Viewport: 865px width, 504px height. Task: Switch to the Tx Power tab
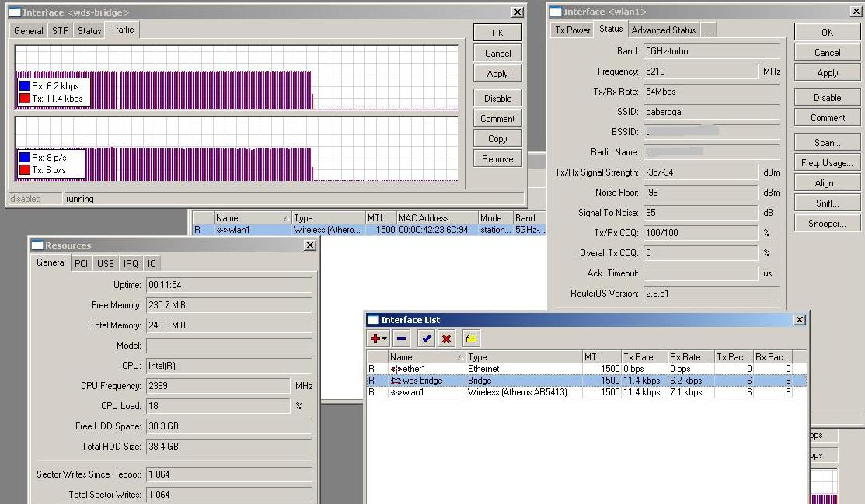point(572,30)
